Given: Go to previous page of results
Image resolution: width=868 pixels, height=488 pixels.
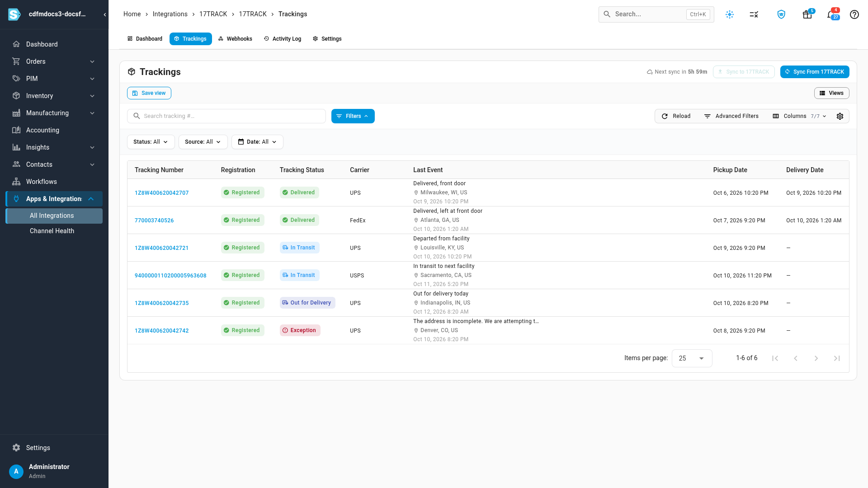Looking at the screenshot, I should point(796,358).
